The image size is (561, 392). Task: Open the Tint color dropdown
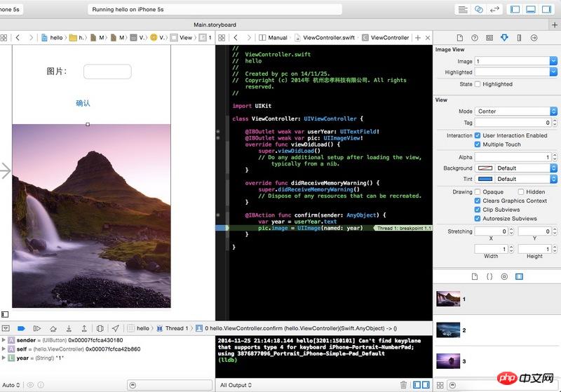pyautogui.click(x=553, y=179)
